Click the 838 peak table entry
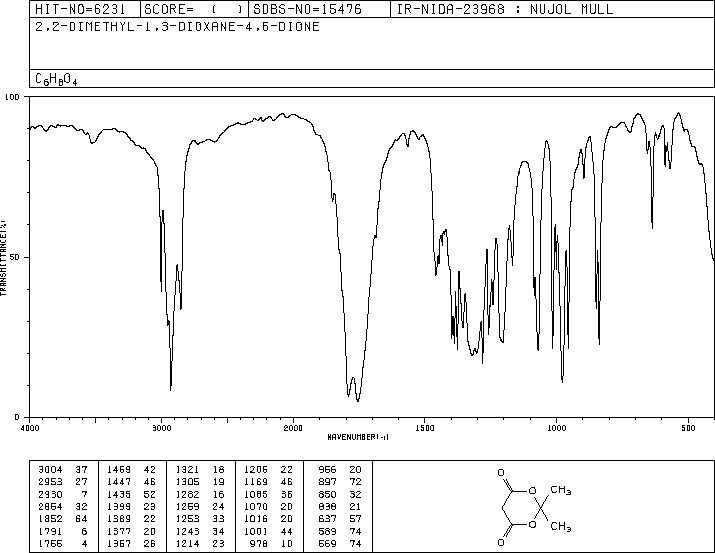Image resolution: width=715 pixels, height=553 pixels. coord(340,506)
